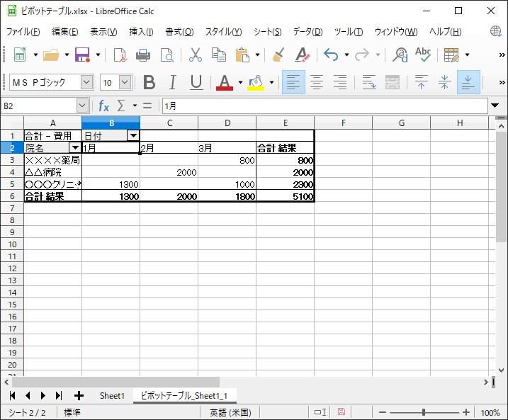Toggle Italic formatting
The image size is (508, 420).
tap(173, 82)
